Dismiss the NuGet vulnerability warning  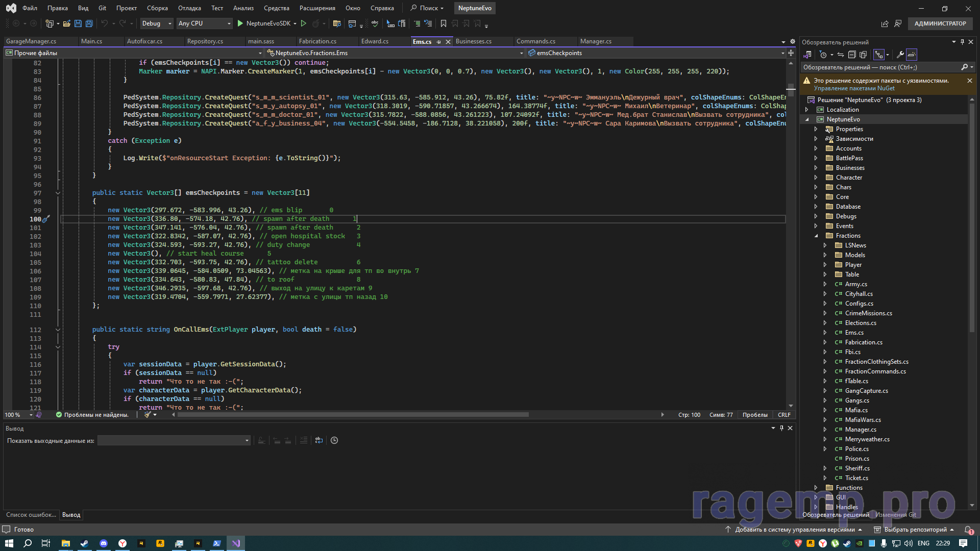(x=970, y=81)
